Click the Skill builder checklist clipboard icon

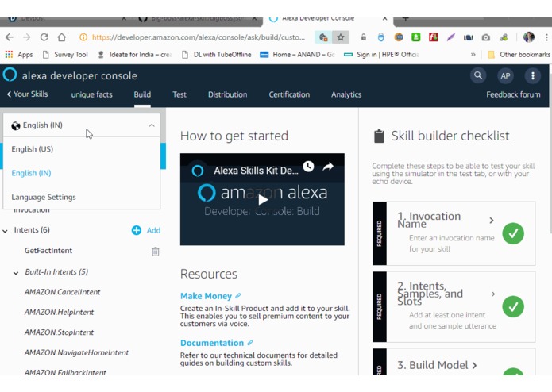(x=379, y=136)
